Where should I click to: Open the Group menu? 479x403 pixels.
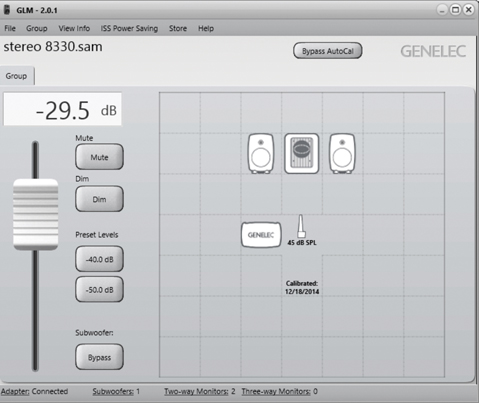point(37,28)
